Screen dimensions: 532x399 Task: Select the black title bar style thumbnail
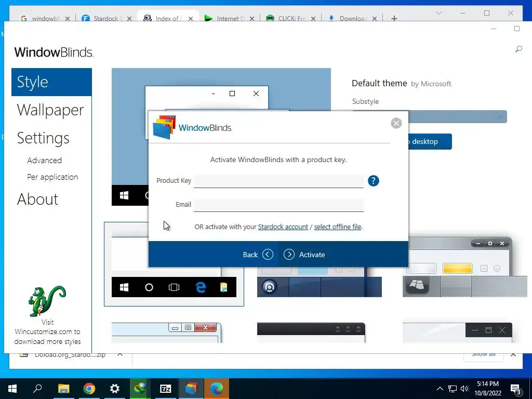pos(311,332)
